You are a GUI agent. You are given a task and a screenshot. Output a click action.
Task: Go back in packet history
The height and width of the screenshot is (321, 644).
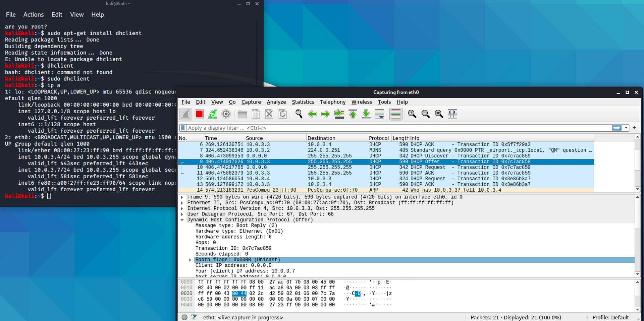(x=312, y=114)
